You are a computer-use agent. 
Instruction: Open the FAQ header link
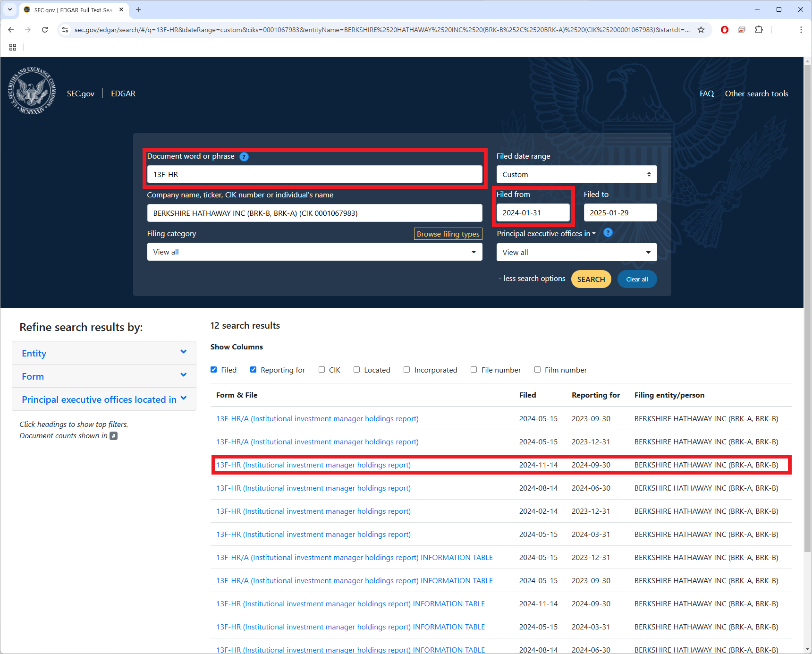tap(707, 93)
